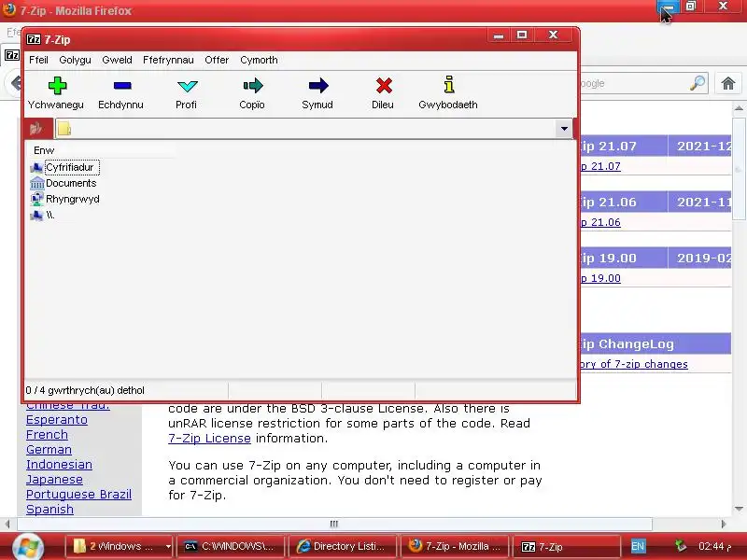Open the Gweld menu
The height and width of the screenshot is (560, 747).
118,60
